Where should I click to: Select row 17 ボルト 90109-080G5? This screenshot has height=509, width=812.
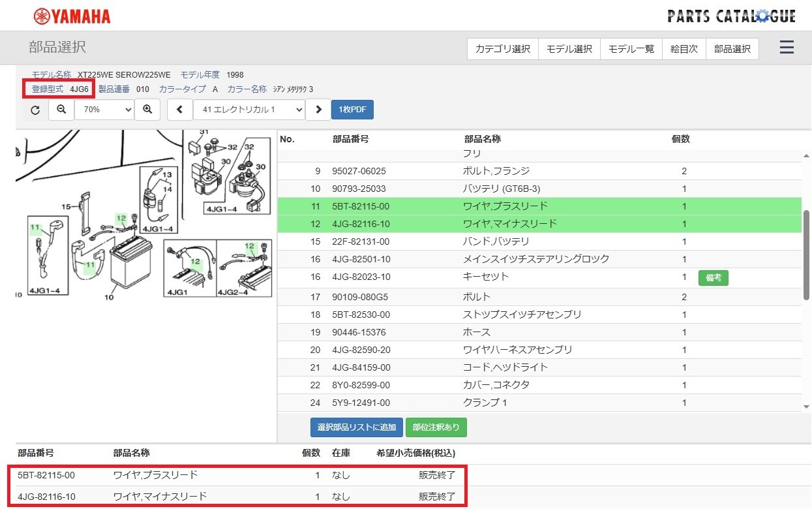click(x=539, y=297)
